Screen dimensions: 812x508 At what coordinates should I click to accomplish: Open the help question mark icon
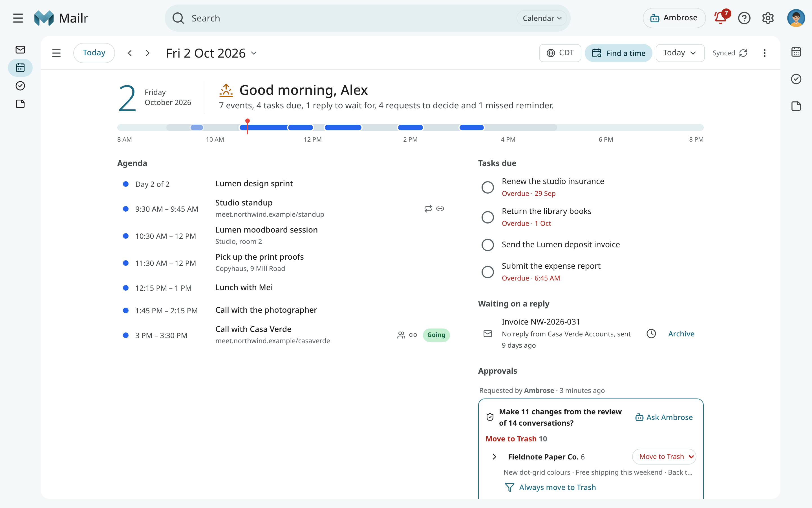(744, 18)
